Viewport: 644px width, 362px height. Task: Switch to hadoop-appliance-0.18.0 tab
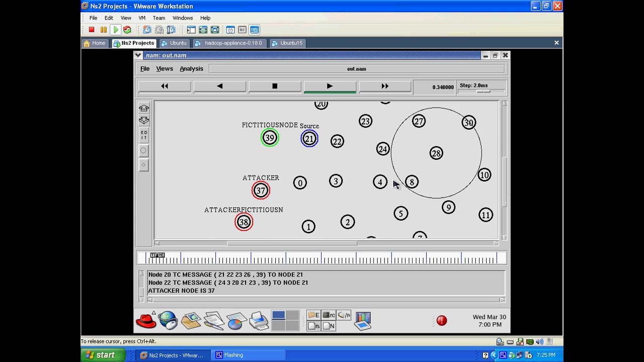pyautogui.click(x=229, y=43)
